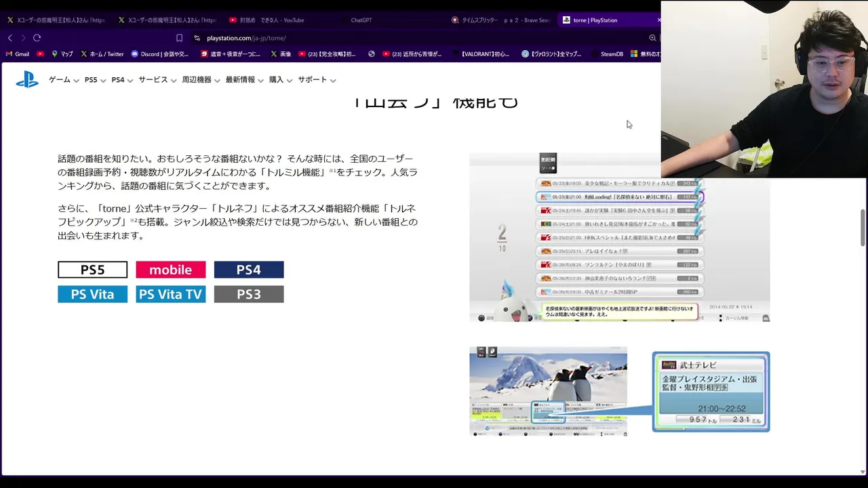The height and width of the screenshot is (488, 868).
Task: Reload the page with the refresh icon
Action: tap(37, 38)
